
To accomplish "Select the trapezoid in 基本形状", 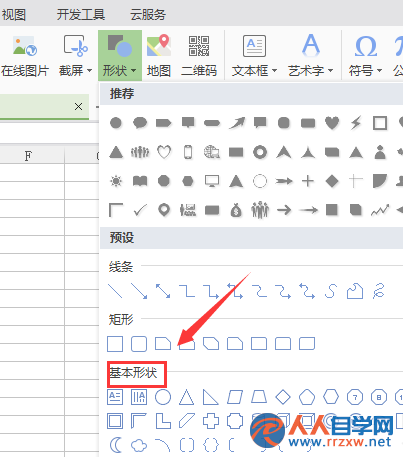I will [259, 397].
